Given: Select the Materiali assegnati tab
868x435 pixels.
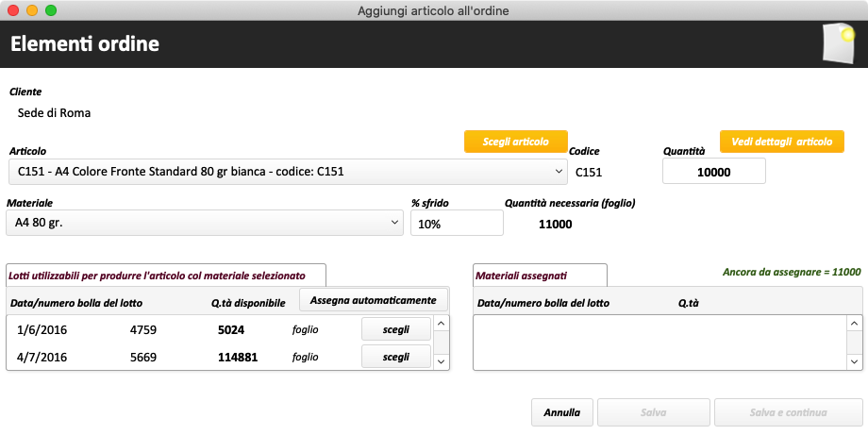Looking at the screenshot, I should 539,276.
